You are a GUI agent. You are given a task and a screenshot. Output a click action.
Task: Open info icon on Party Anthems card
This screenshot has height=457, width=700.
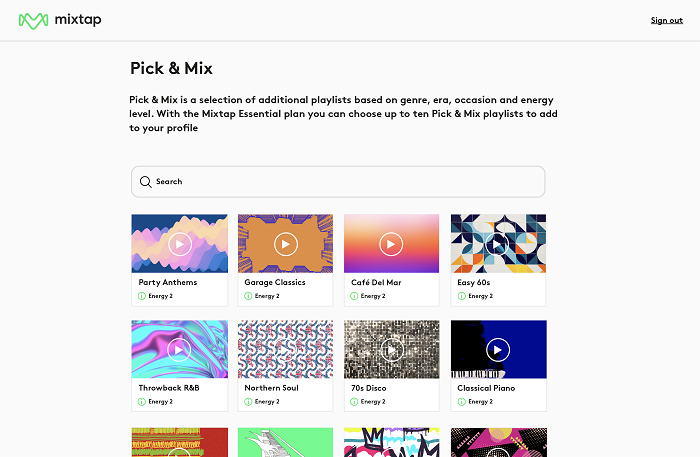coord(142,296)
